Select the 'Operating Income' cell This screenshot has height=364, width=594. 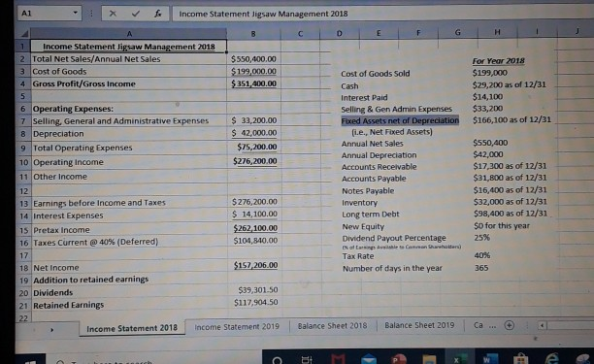click(129, 162)
